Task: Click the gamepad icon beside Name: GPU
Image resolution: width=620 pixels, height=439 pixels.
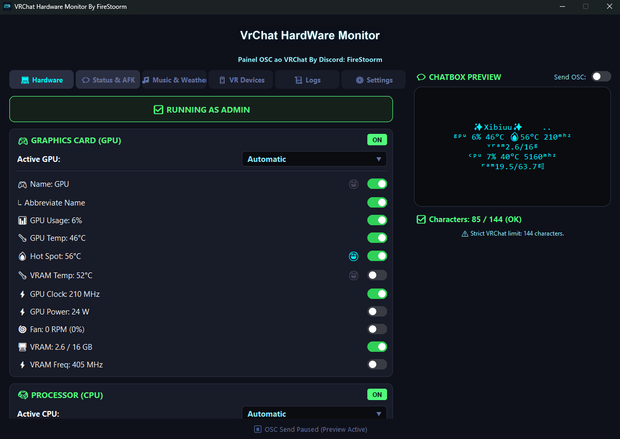Action: pos(23,185)
